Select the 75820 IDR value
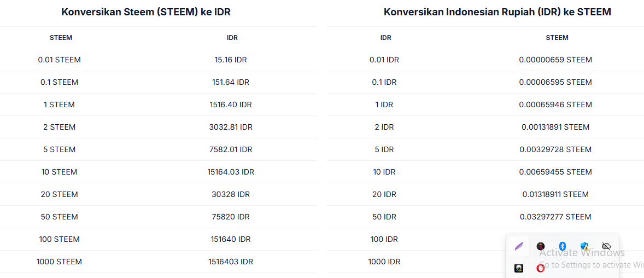The height and width of the screenshot is (278, 644). [230, 217]
